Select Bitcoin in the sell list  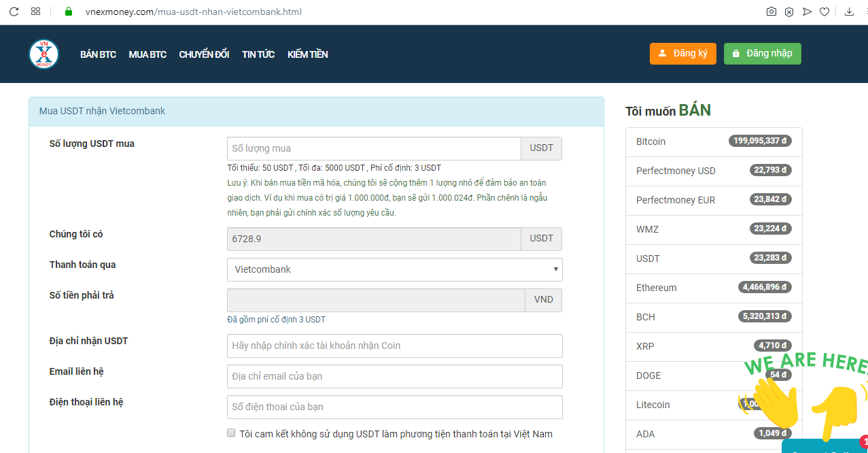click(714, 141)
